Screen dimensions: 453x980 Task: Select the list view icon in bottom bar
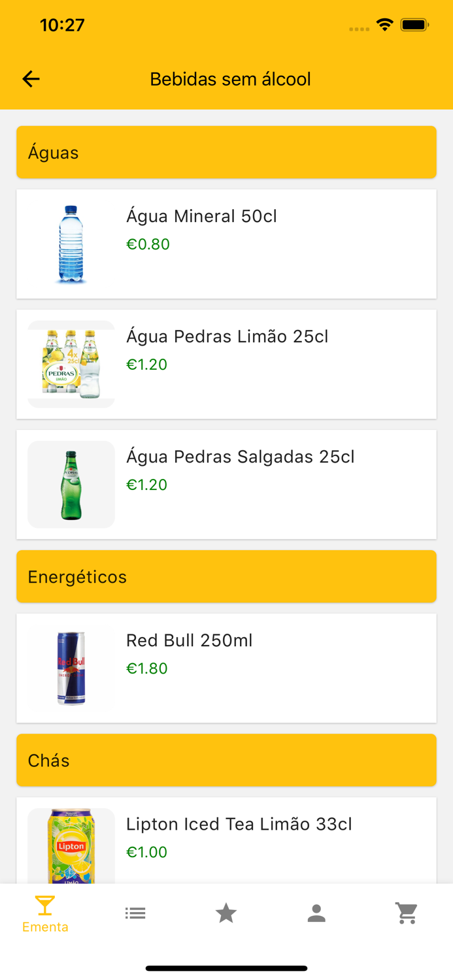(x=135, y=912)
